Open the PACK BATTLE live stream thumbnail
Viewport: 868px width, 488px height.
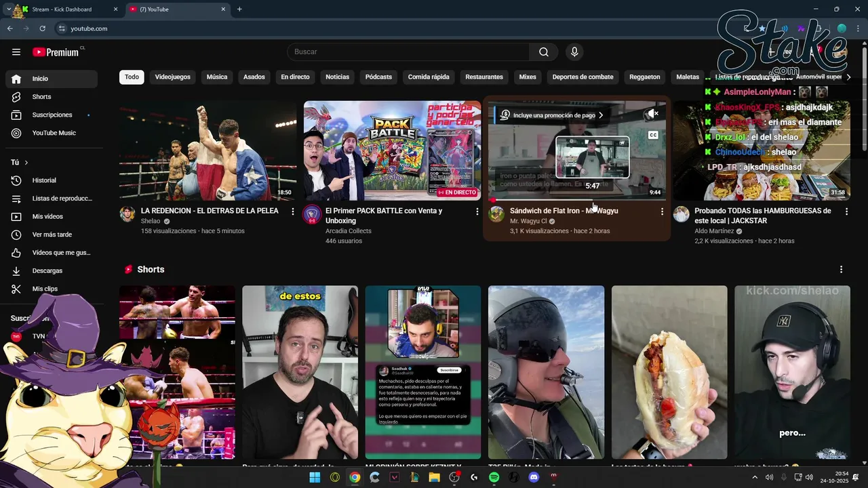point(392,150)
